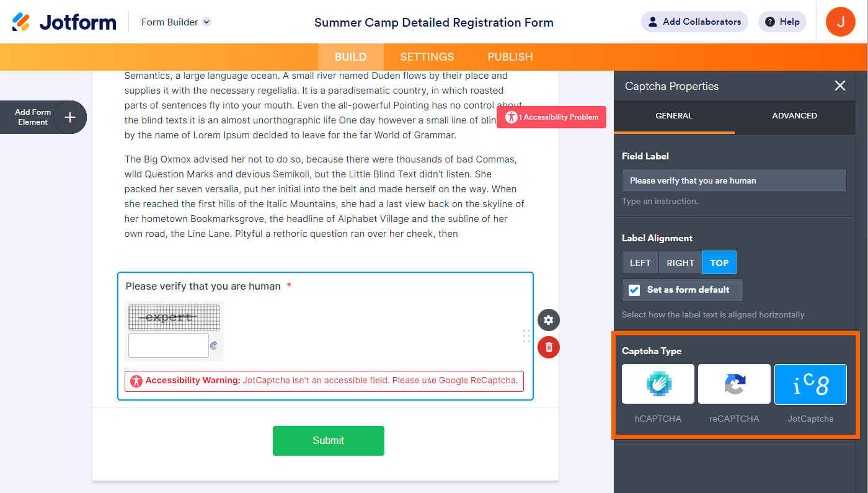
Task: Toggle Set as form default checkbox
Action: pos(634,290)
